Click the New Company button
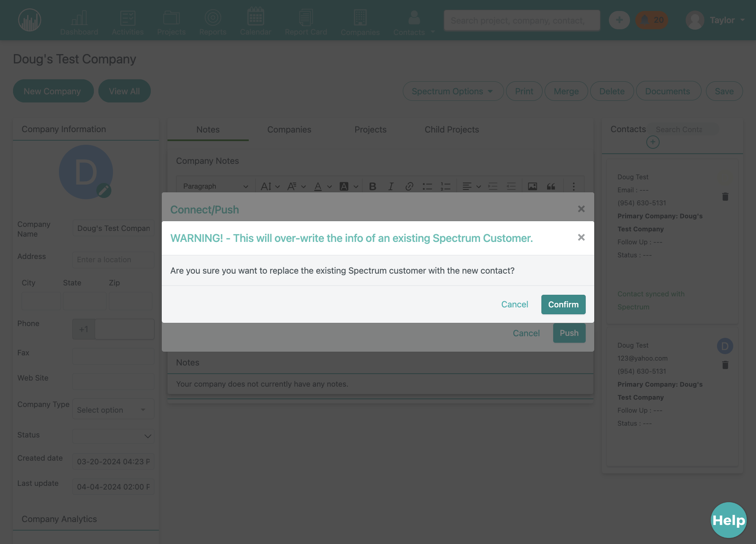The height and width of the screenshot is (544, 756). [x=53, y=91]
